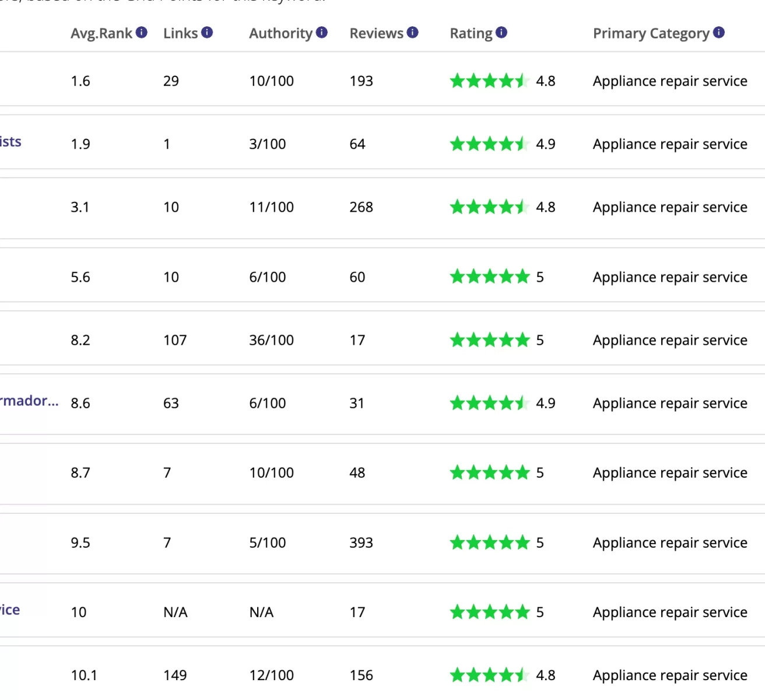The width and height of the screenshot is (765, 700).
Task: Click the 393 reviews count cell
Action: point(361,542)
